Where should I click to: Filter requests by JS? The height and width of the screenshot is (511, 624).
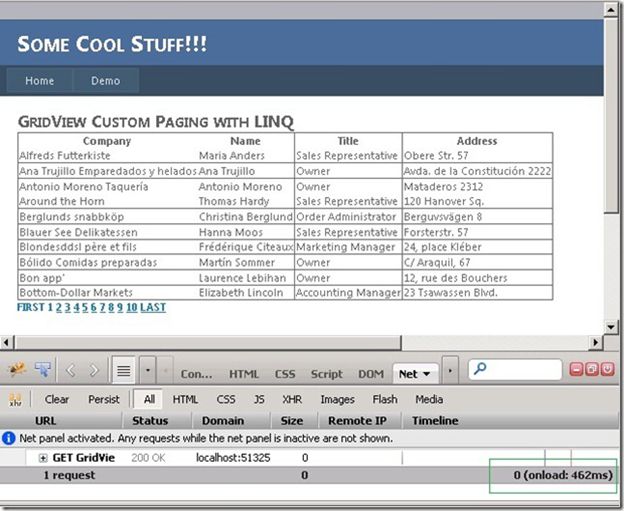(259, 399)
